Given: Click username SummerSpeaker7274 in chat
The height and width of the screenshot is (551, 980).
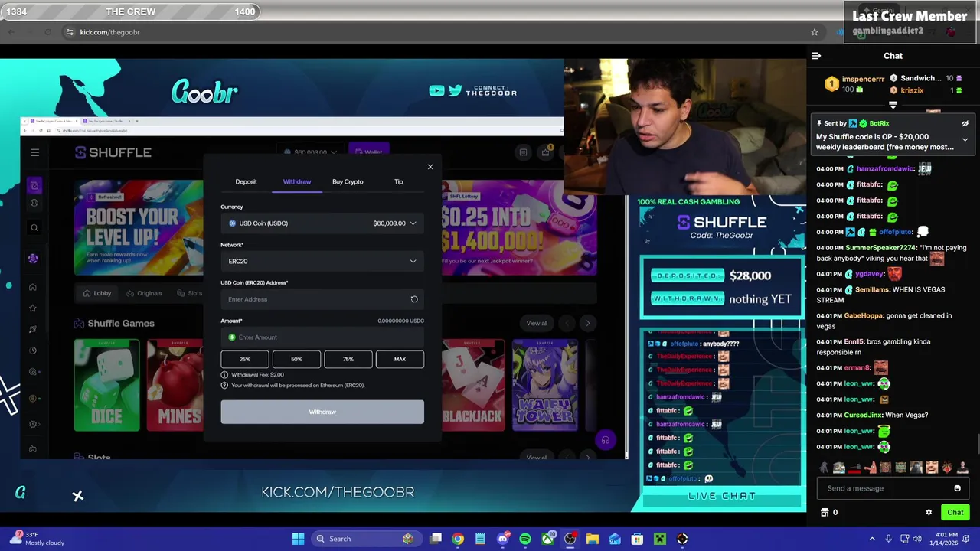Looking at the screenshot, I should [x=880, y=248].
